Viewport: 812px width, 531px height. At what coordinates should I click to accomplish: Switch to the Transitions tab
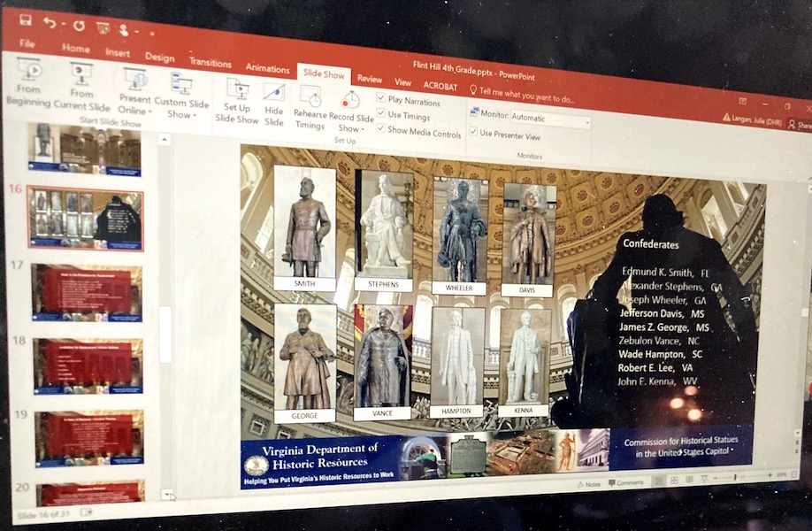[210, 62]
